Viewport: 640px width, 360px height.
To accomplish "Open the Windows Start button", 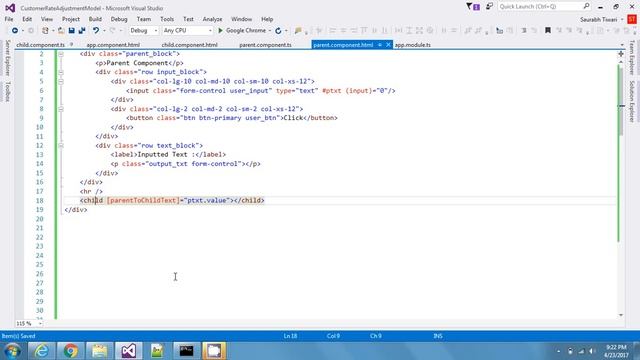I will (12, 351).
